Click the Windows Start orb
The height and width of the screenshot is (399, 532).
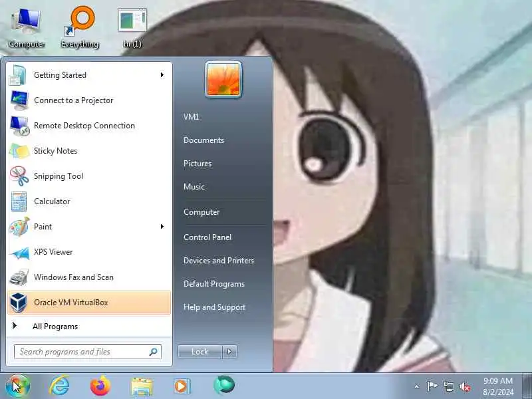pyautogui.click(x=18, y=386)
